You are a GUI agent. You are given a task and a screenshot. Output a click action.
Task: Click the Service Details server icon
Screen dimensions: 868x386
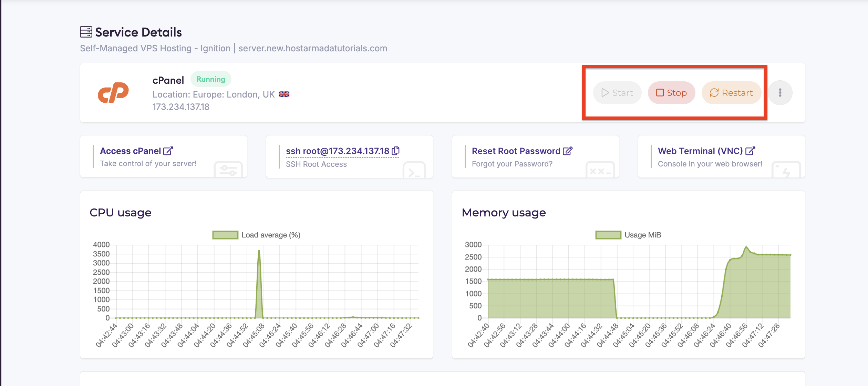pos(86,32)
